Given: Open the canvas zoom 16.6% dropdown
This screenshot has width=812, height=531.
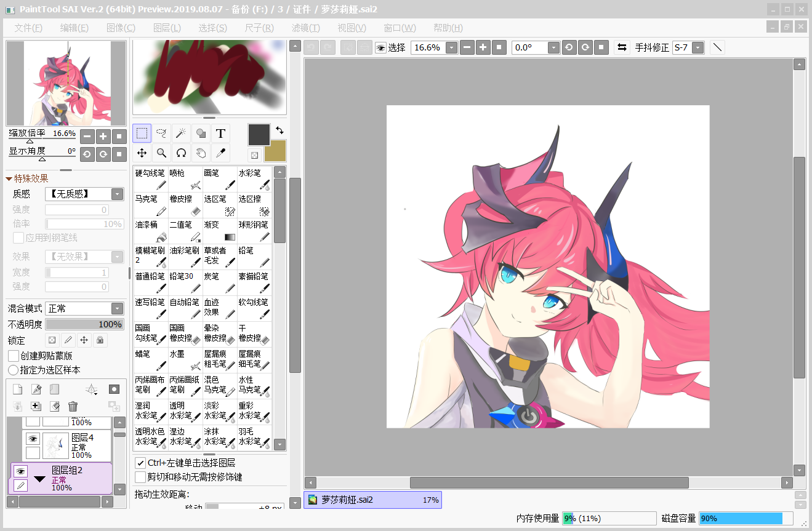Looking at the screenshot, I should coord(451,47).
